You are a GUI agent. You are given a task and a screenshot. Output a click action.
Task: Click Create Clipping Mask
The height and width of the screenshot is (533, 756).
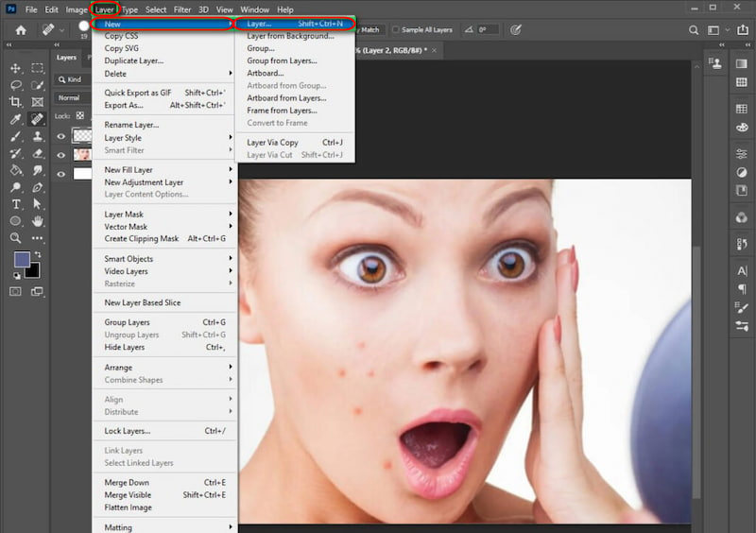click(164, 239)
